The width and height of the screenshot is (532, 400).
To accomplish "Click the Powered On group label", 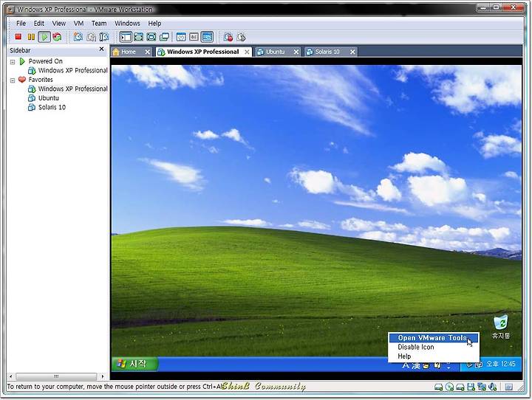I will tap(46, 61).
